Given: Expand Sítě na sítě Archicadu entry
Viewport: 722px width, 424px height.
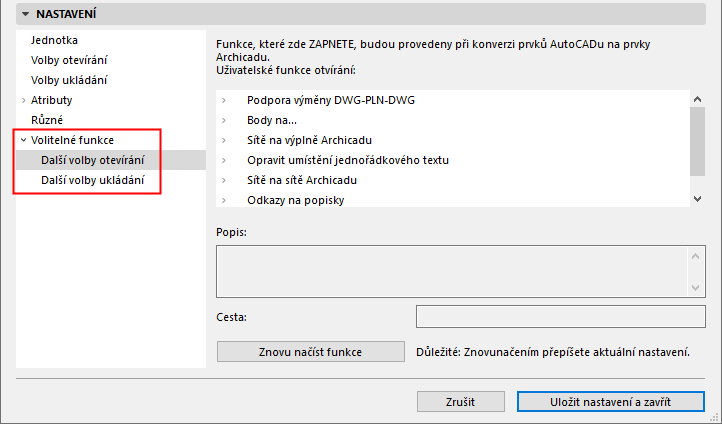Looking at the screenshot, I should pos(225,180).
